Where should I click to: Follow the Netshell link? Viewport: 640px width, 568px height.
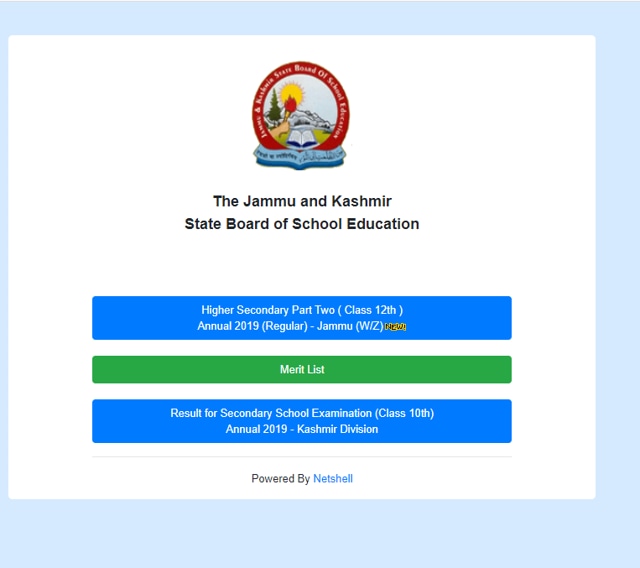tap(333, 479)
